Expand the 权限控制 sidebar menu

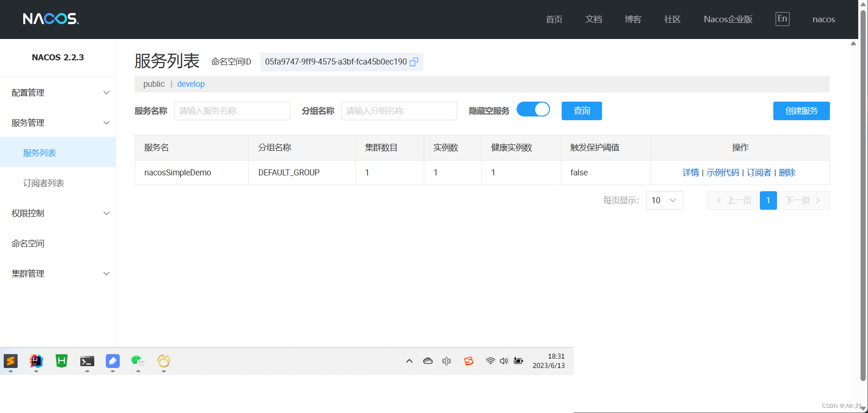click(x=58, y=213)
